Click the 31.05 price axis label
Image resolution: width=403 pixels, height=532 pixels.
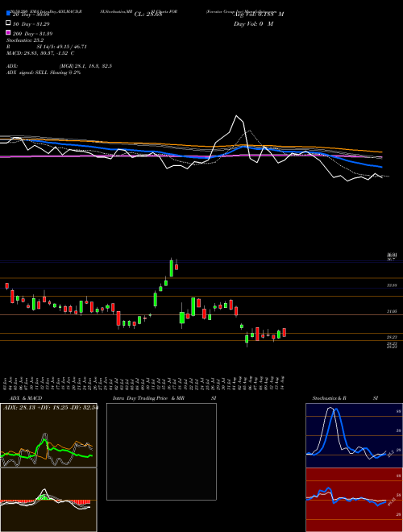tap(392, 311)
